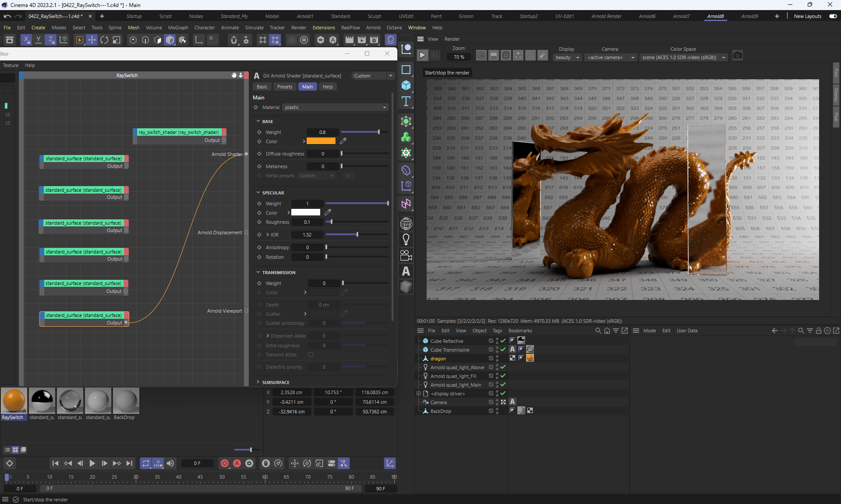
Task: Start the IPR render with play button
Action: point(422,56)
